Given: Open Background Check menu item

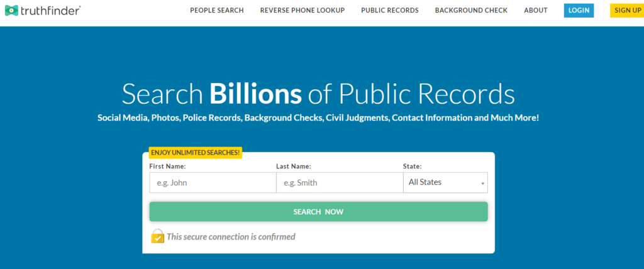Looking at the screenshot, I should 471,10.
